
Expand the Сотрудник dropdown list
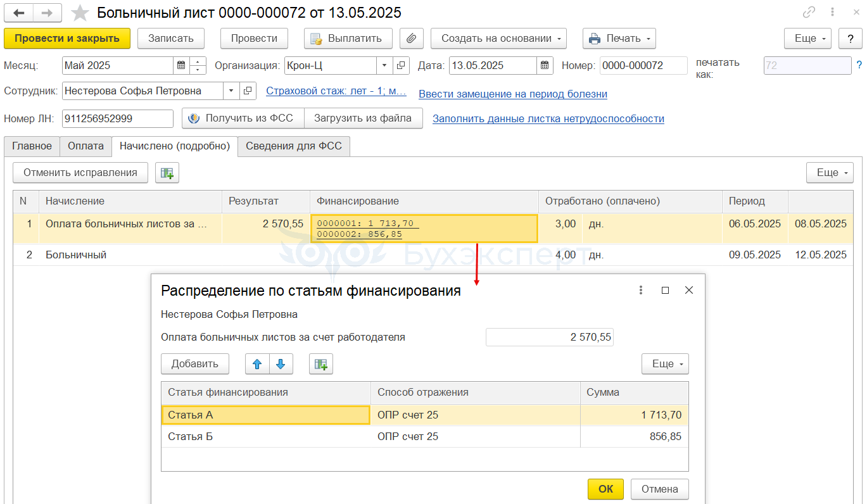[x=231, y=91]
